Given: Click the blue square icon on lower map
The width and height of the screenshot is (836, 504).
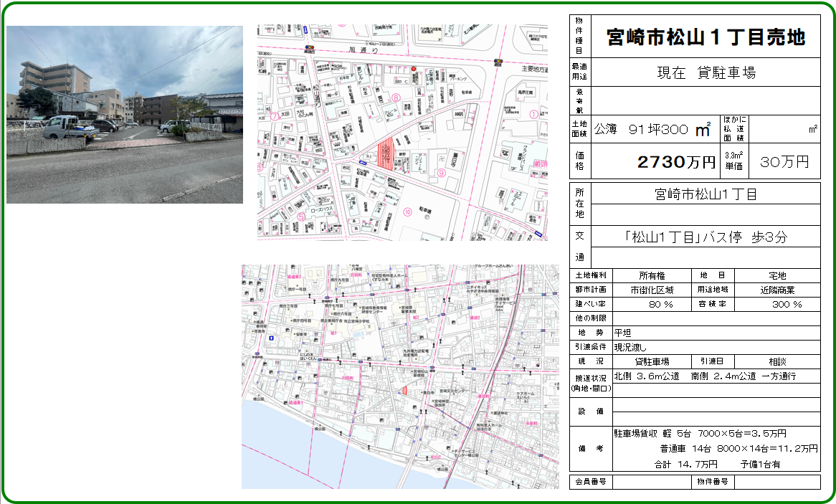Looking at the screenshot, I should click(x=271, y=337).
